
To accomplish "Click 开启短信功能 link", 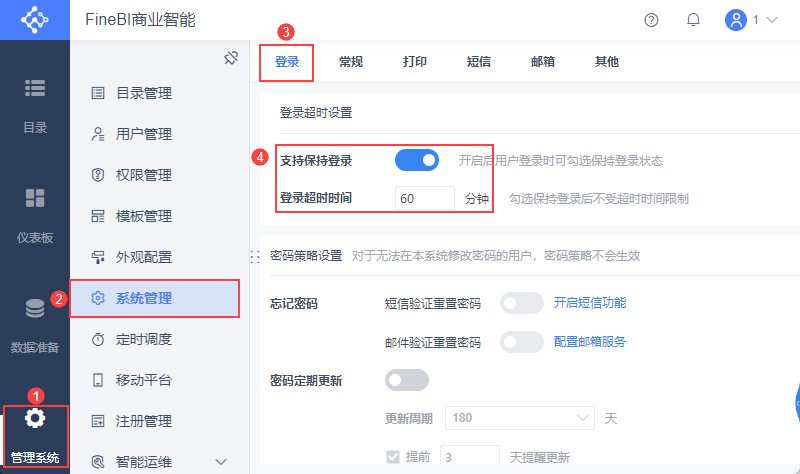I will point(590,303).
